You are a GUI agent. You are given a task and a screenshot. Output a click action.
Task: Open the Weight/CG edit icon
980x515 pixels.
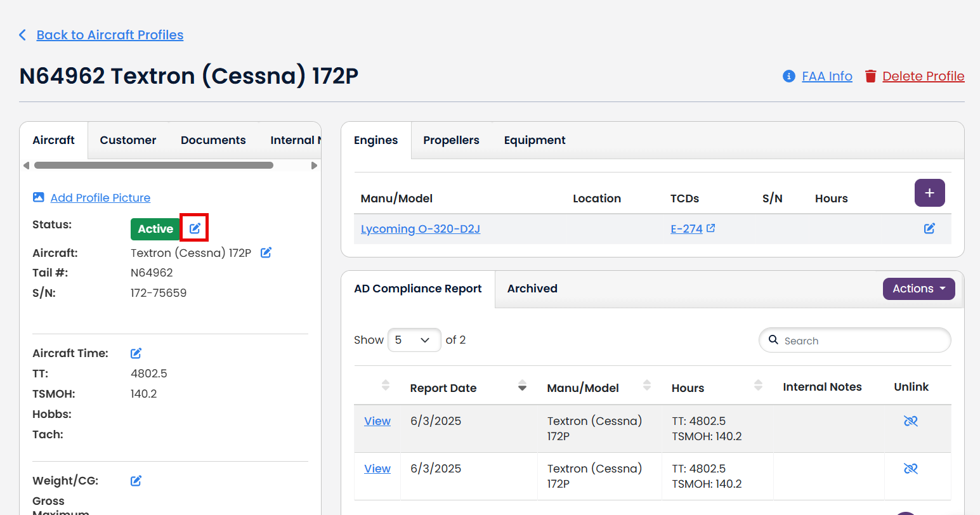pos(136,481)
